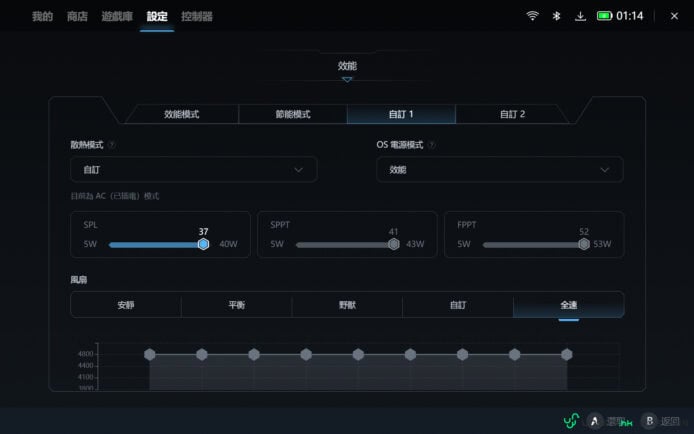Open the downloads arrow icon
Image resolution: width=694 pixels, height=434 pixels.
coord(581,16)
